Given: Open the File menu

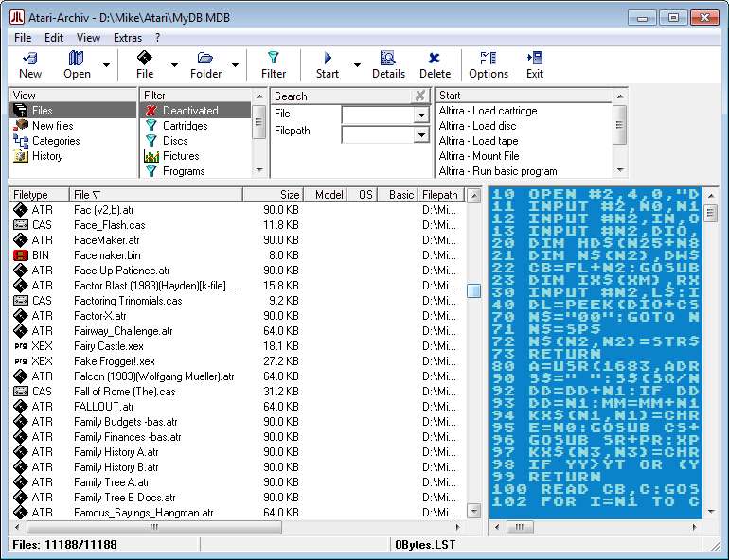Looking at the screenshot, I should coord(23,38).
